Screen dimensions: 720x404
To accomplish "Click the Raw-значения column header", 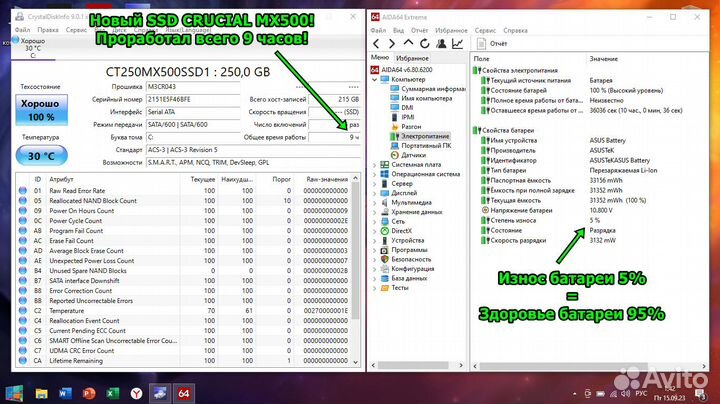I will (326, 179).
